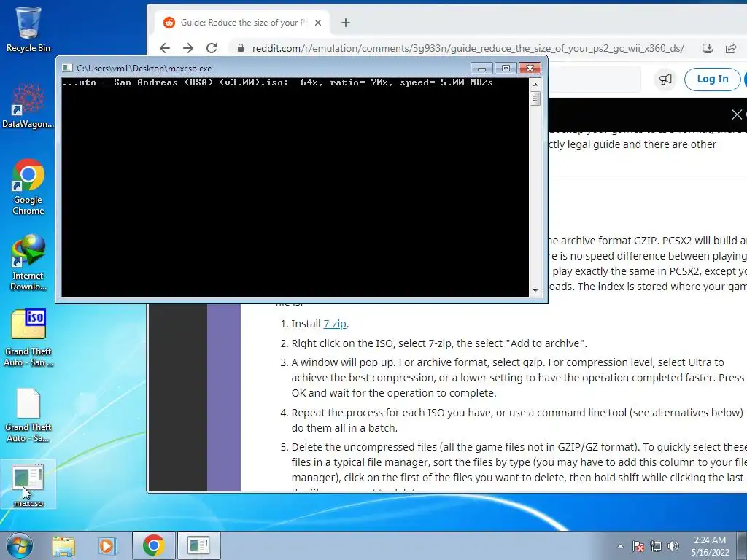Open the Recycle Bin desktop icon

28,29
